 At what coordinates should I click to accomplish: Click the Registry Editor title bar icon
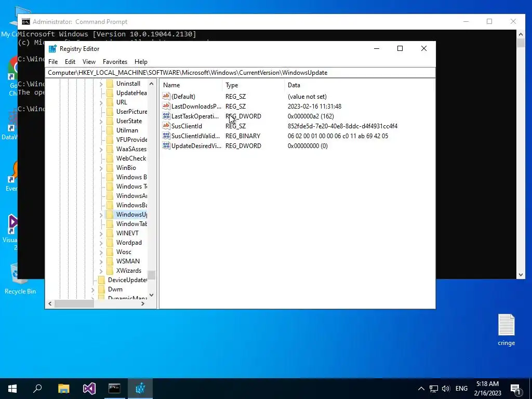click(x=52, y=48)
